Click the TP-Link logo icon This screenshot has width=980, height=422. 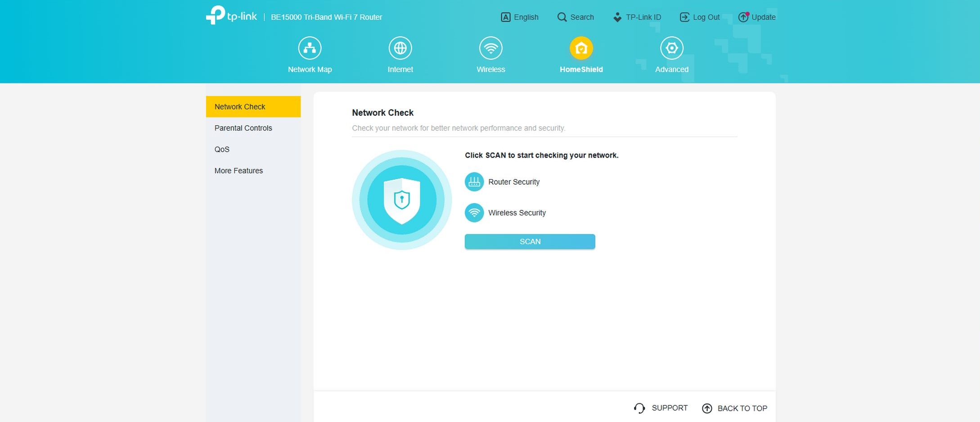pyautogui.click(x=216, y=15)
